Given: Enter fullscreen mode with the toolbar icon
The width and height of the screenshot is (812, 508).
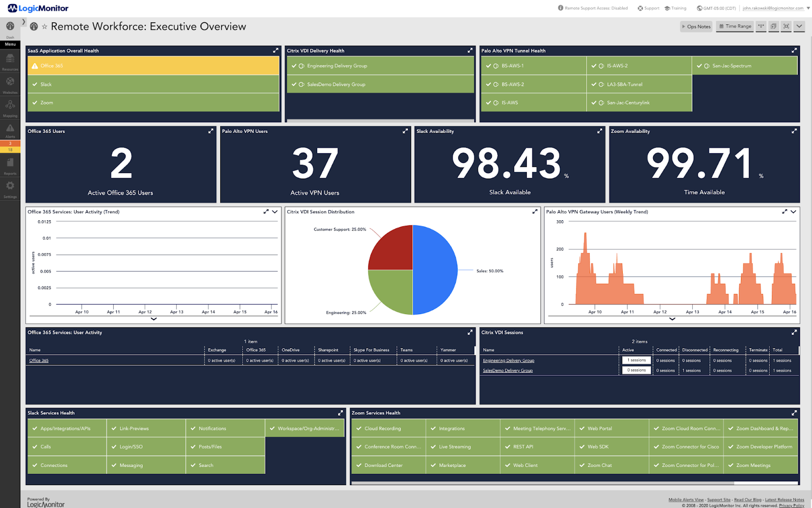Looking at the screenshot, I should point(786,26).
